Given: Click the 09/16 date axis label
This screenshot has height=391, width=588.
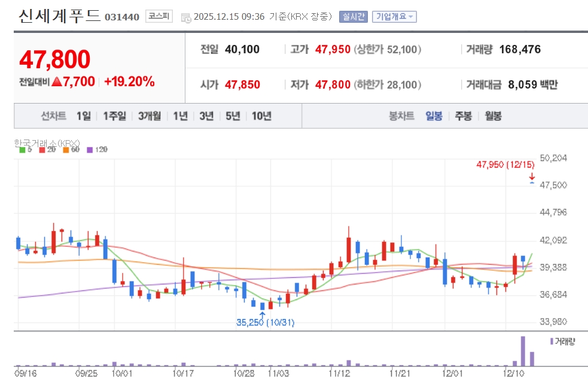Looking at the screenshot, I should 26,374.
